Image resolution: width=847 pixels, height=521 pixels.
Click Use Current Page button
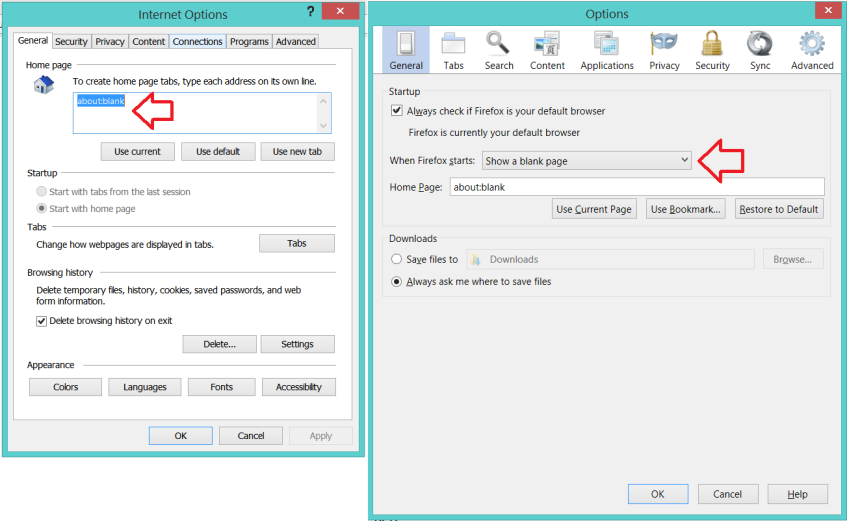click(594, 209)
